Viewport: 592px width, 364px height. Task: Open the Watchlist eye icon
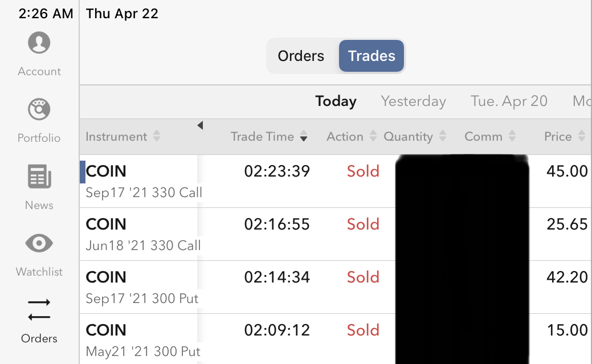(x=39, y=244)
